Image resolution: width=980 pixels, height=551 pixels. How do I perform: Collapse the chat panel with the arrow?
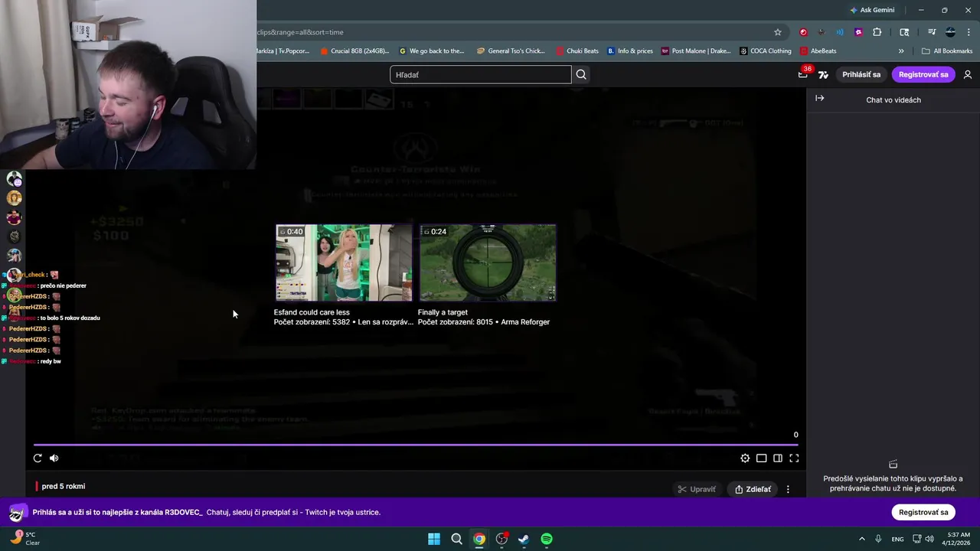pyautogui.click(x=819, y=99)
